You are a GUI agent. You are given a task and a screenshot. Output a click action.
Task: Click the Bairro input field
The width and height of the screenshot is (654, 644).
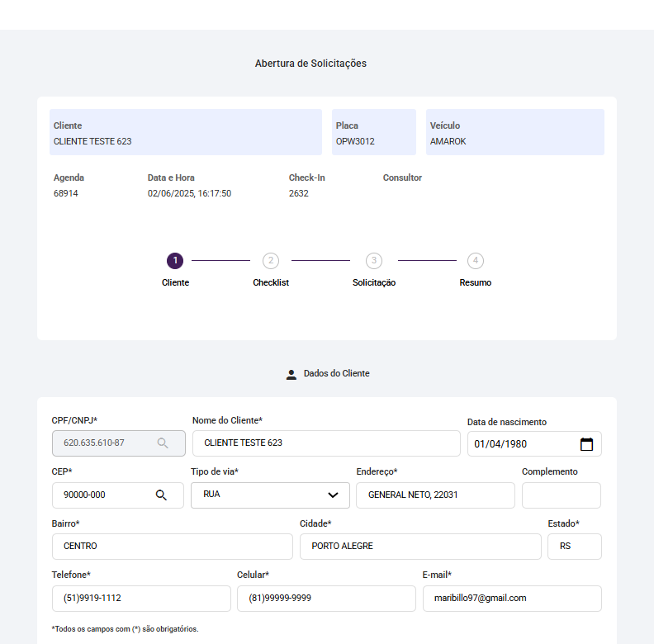(172, 547)
